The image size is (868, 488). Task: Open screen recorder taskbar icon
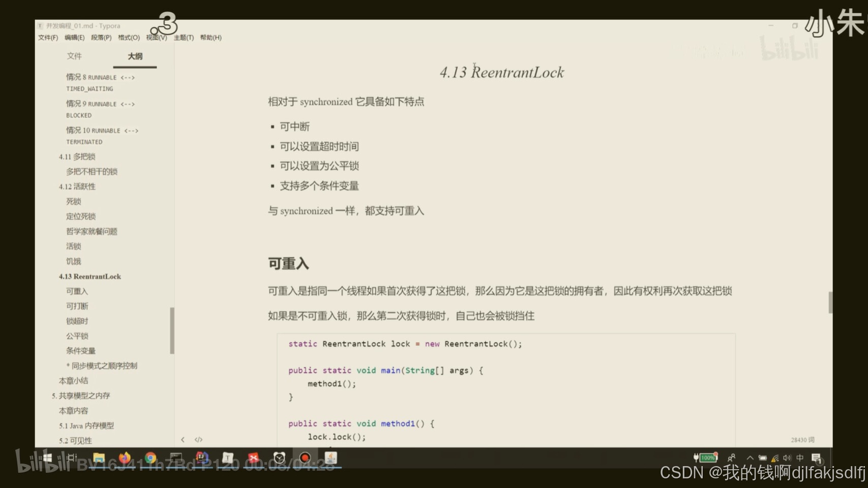pyautogui.click(x=305, y=458)
